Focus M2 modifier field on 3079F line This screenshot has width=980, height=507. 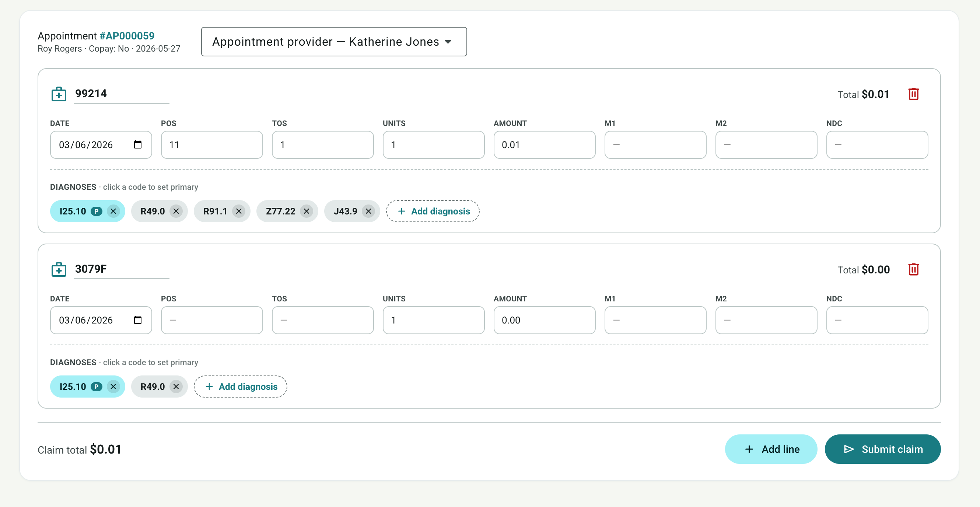point(766,320)
